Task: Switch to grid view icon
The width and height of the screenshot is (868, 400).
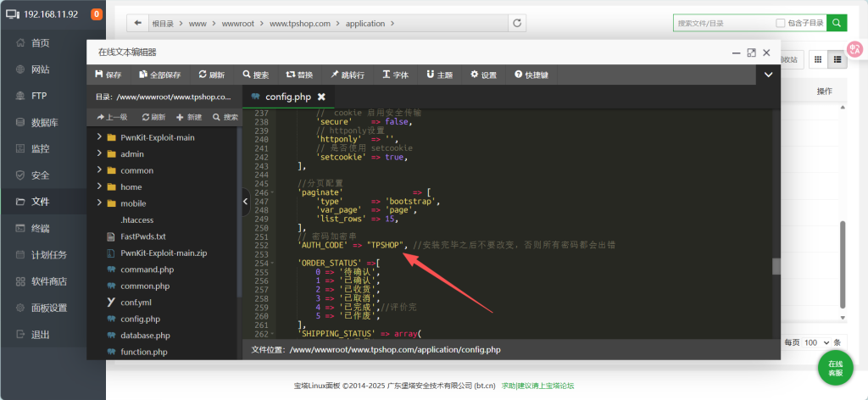Action: click(x=818, y=59)
